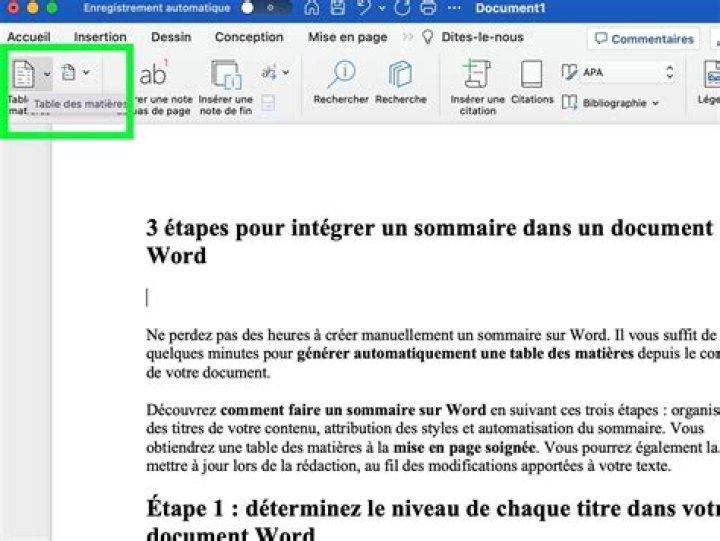Click the Rechercher magnifier icon

[x=341, y=74]
